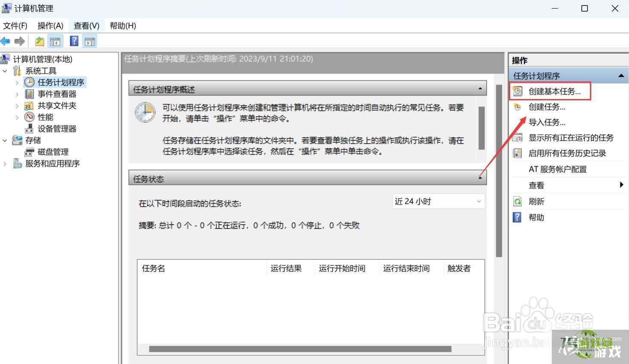The width and height of the screenshot is (629, 364).
Task: Select 磁盘管理 in the tree
Action: [x=53, y=152]
